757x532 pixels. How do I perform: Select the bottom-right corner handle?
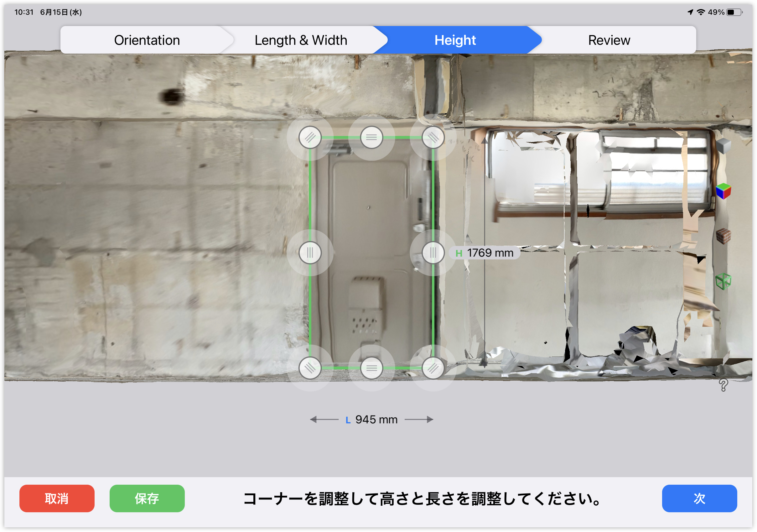[x=433, y=368]
